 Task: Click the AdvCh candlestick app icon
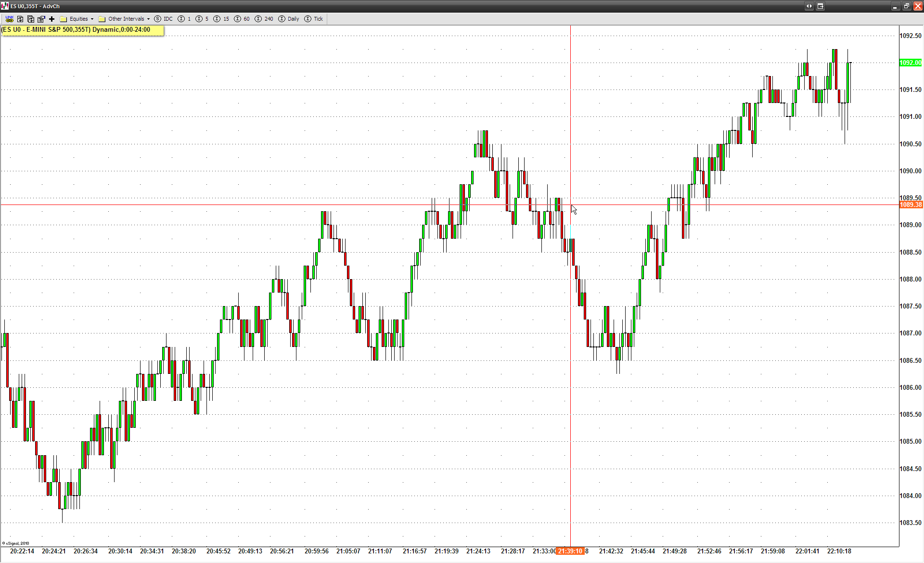click(5, 6)
